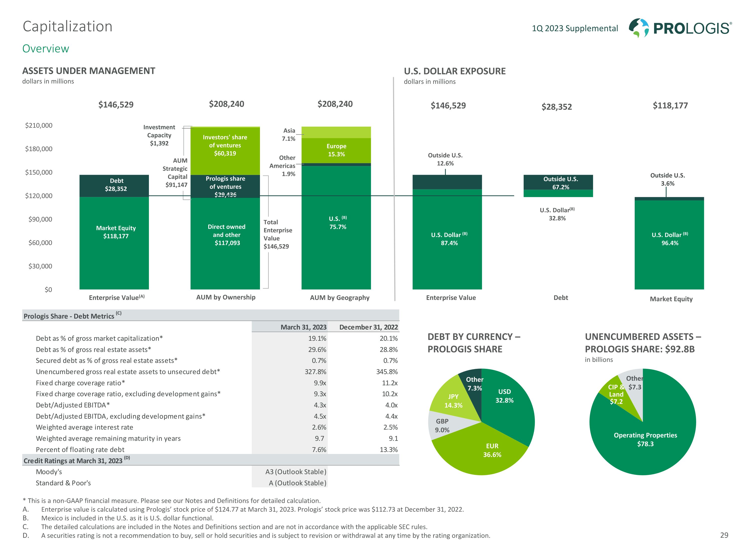The image size is (747, 560).
Task: Click the Capitalization page title
Action: [x=67, y=26]
